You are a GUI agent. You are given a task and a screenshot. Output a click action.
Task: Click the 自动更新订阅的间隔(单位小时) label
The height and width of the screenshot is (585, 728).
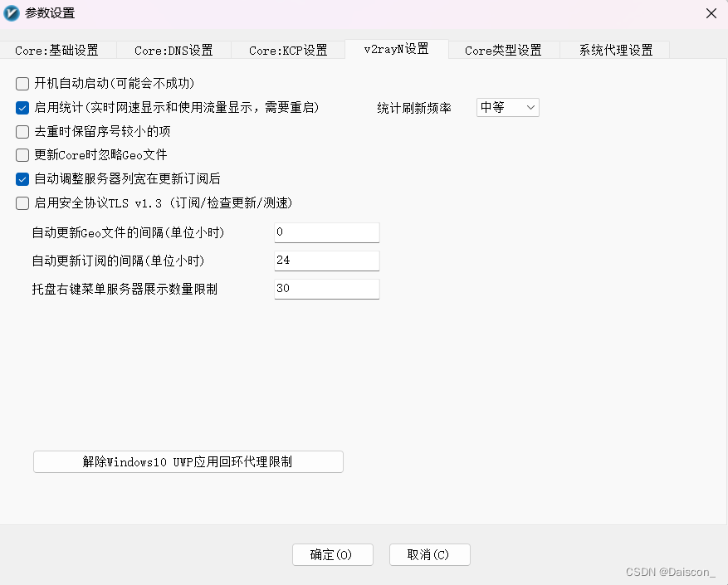118,261
